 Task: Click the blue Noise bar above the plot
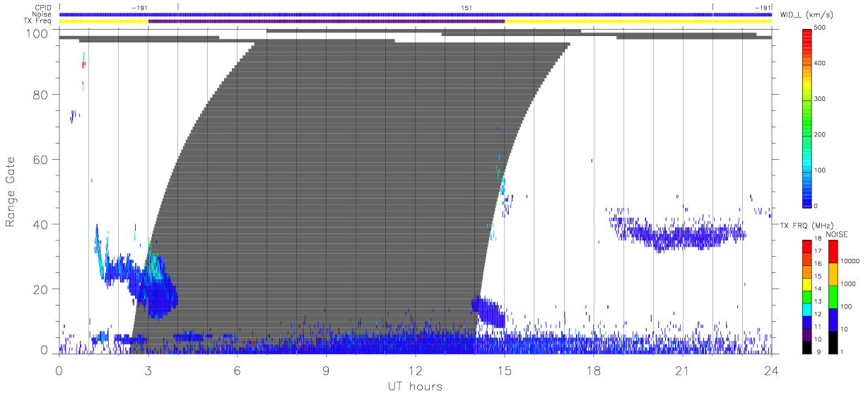point(416,14)
